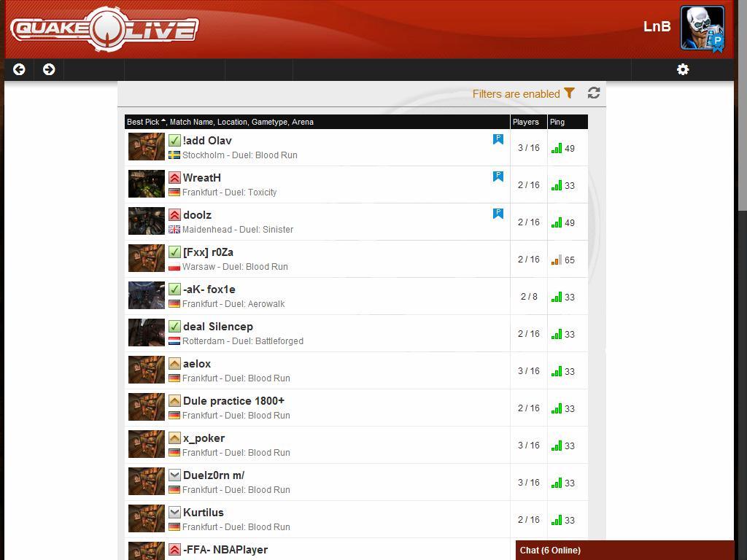
Task: Open the Chat (6 Online) bar
Action: tap(624, 550)
